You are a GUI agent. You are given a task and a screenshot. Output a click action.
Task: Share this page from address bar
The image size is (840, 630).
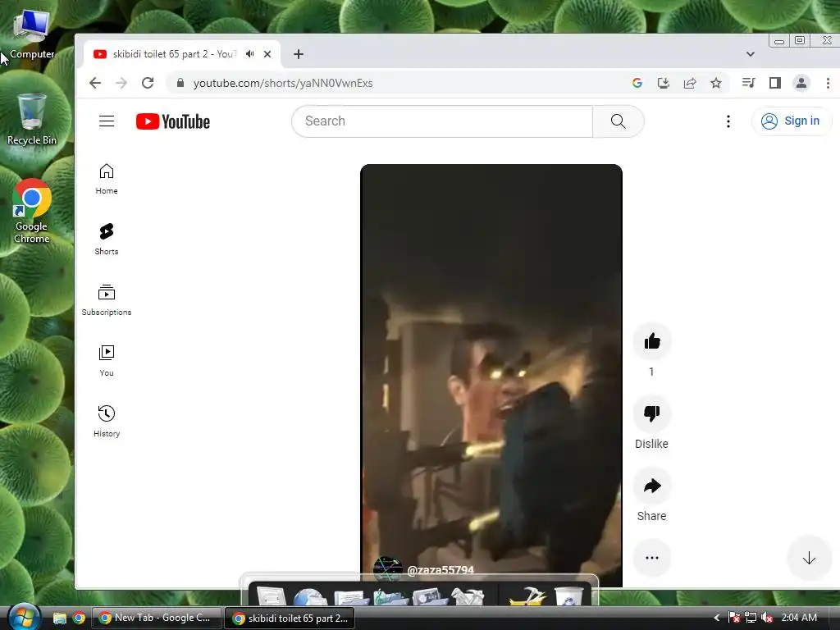tap(689, 83)
